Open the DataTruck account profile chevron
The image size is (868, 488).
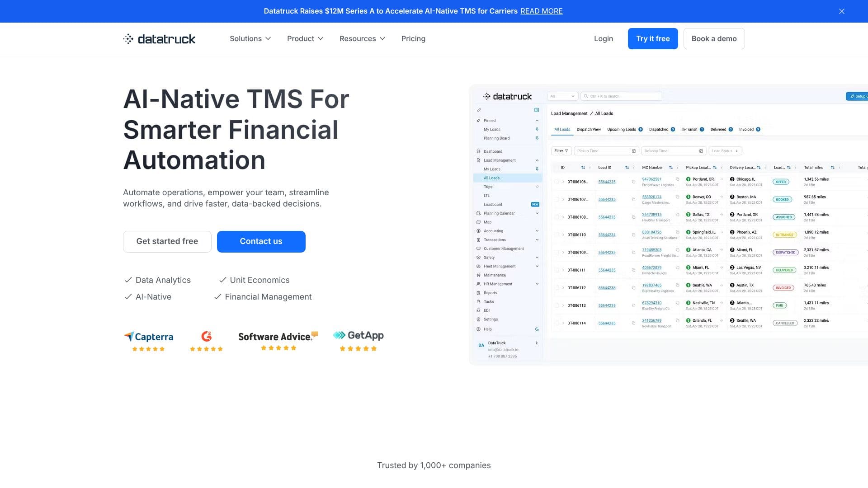pos(537,343)
